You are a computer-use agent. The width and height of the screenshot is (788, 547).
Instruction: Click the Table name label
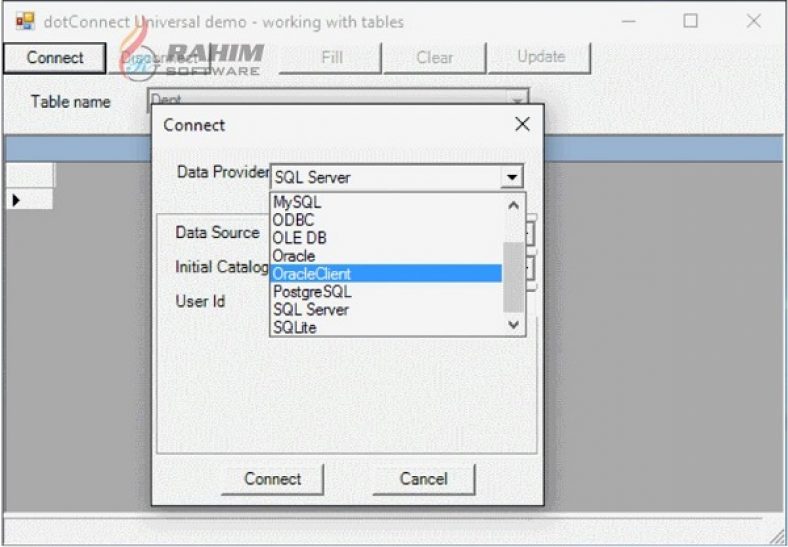[x=70, y=102]
